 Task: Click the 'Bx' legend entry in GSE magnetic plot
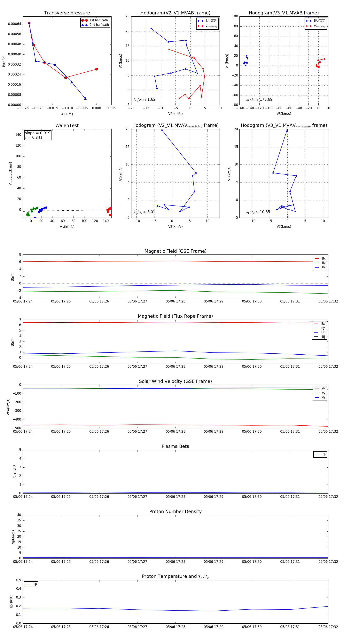coord(320,259)
